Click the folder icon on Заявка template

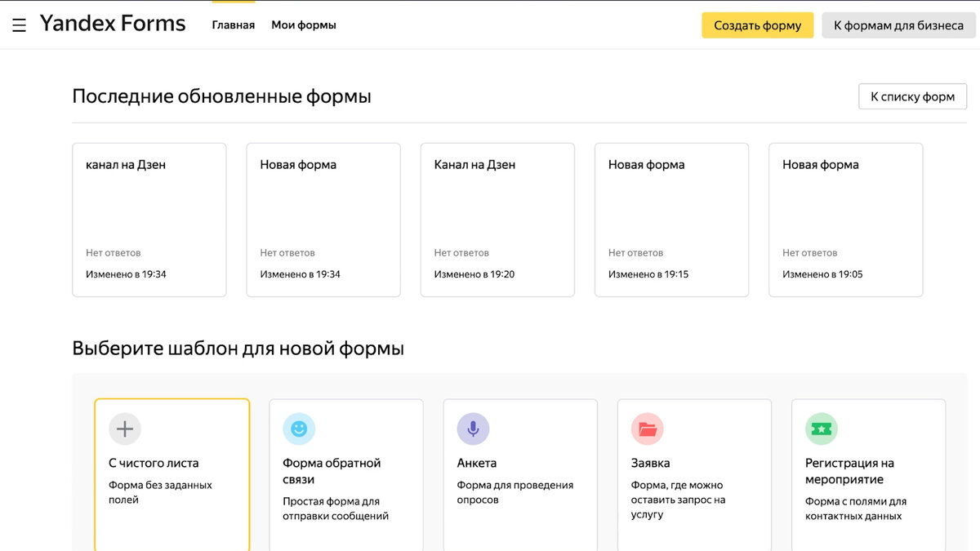point(647,428)
